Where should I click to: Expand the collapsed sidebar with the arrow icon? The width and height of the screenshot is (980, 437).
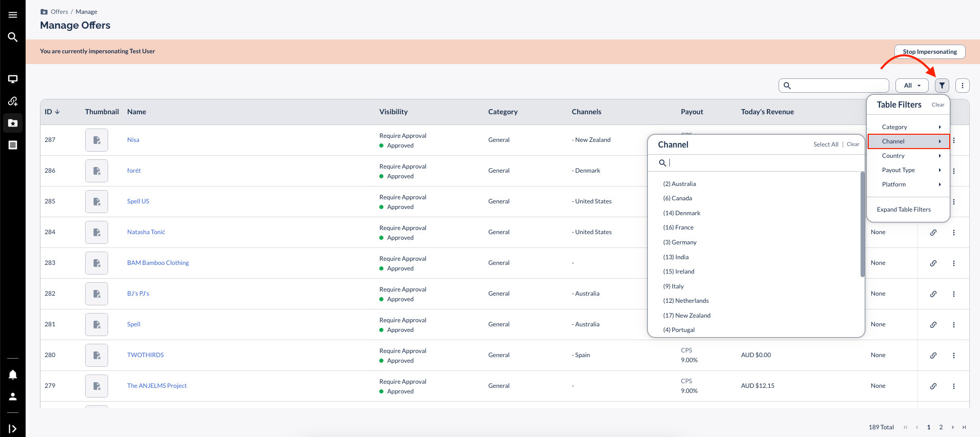point(13,428)
